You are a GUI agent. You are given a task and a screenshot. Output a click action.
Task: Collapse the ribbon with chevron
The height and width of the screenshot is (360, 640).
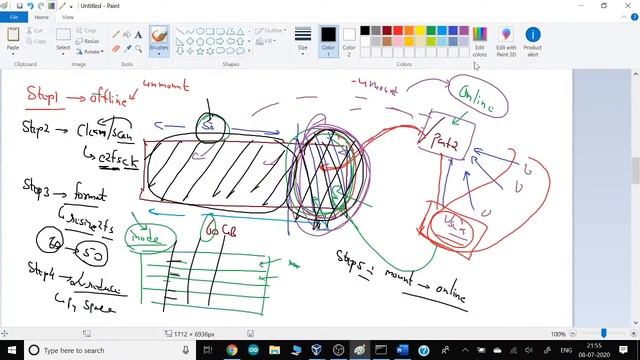[x=624, y=17]
